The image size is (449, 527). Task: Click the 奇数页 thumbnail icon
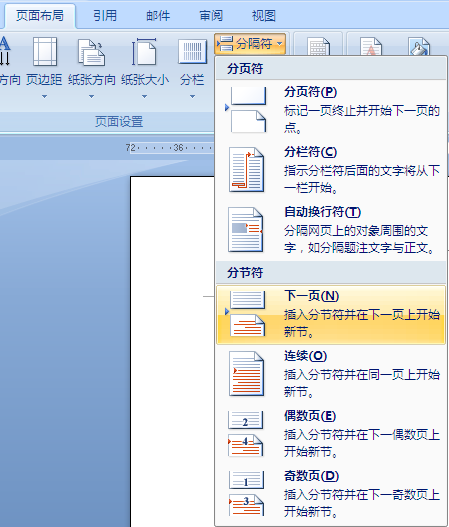tap(246, 493)
